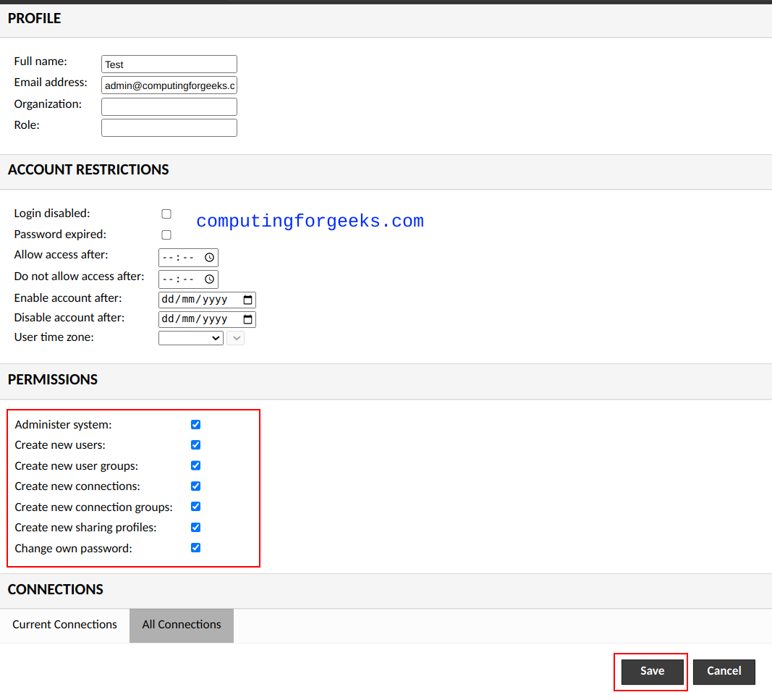Image resolution: width=772 pixels, height=700 pixels.
Task: Open the time picker for Allow access after
Action: pos(208,257)
